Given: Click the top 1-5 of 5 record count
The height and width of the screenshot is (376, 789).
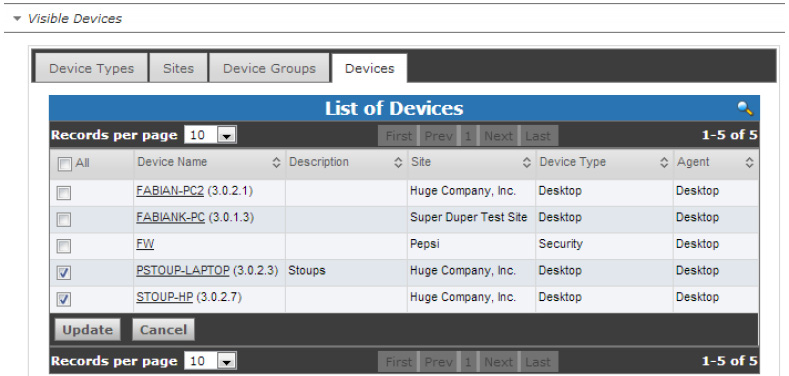Looking at the screenshot, I should coord(730,135).
